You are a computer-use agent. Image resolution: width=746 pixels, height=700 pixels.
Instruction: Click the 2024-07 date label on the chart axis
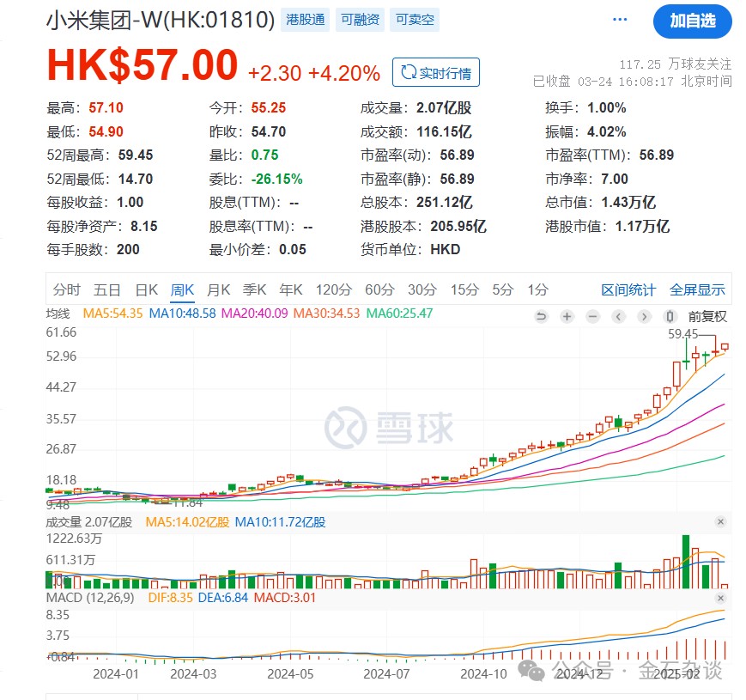tap(386, 674)
